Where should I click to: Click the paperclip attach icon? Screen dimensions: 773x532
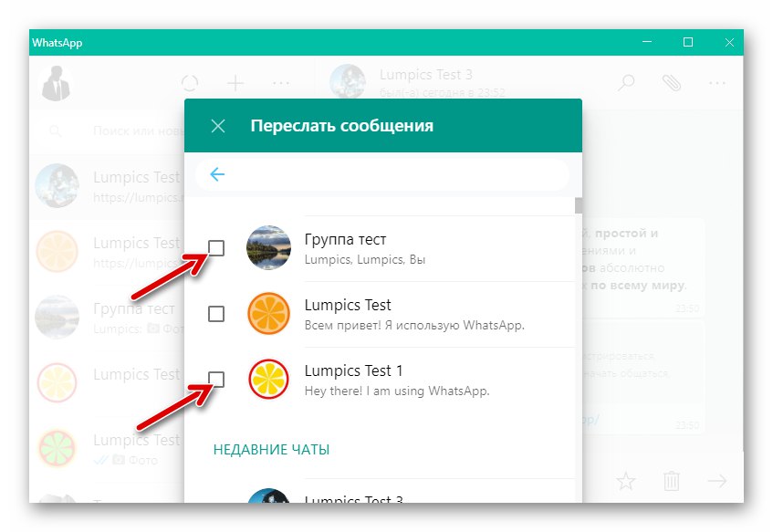tap(671, 83)
